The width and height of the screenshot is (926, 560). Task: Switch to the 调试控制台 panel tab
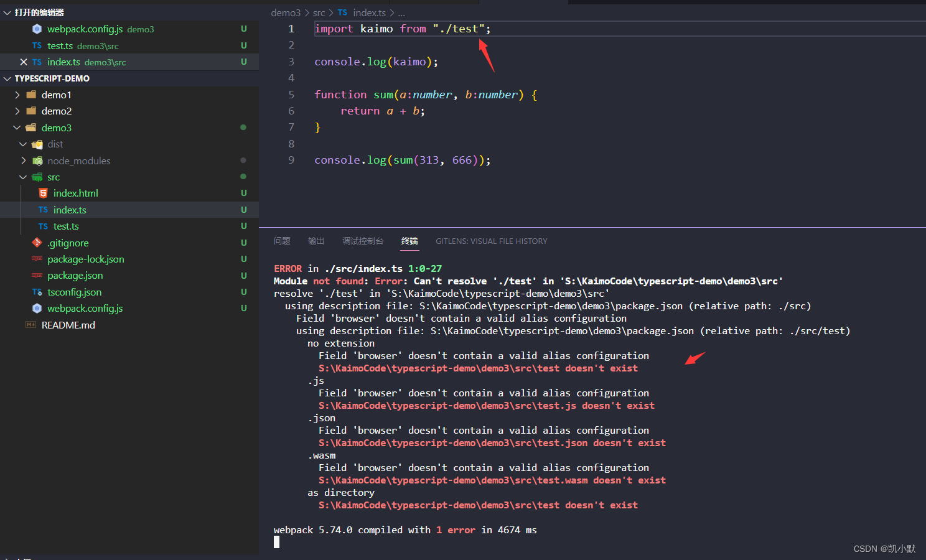(x=363, y=241)
